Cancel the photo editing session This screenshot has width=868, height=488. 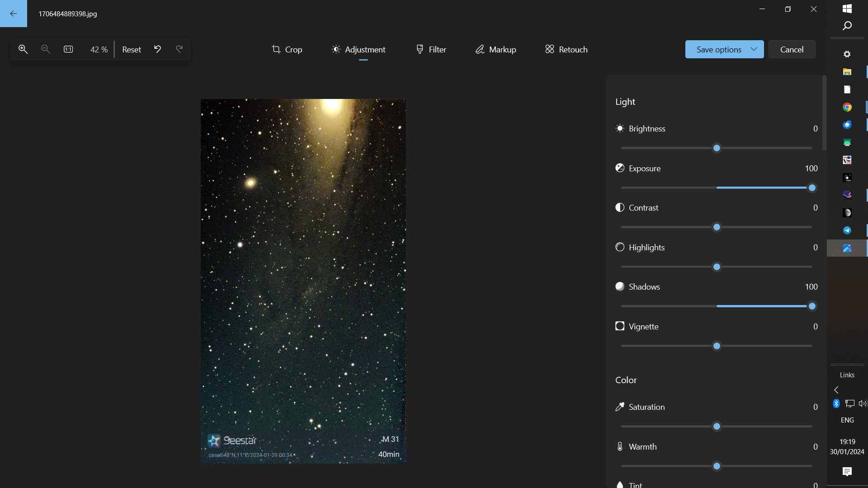coord(792,49)
